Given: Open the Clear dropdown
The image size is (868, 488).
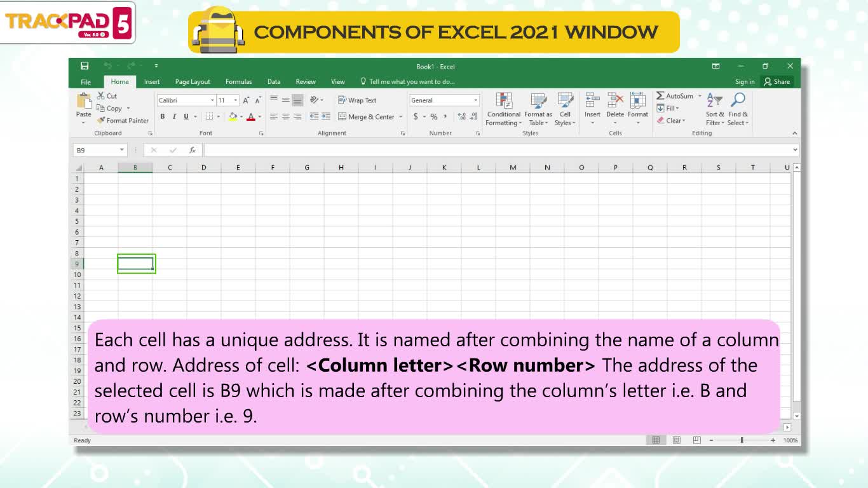Looking at the screenshot, I should [671, 120].
